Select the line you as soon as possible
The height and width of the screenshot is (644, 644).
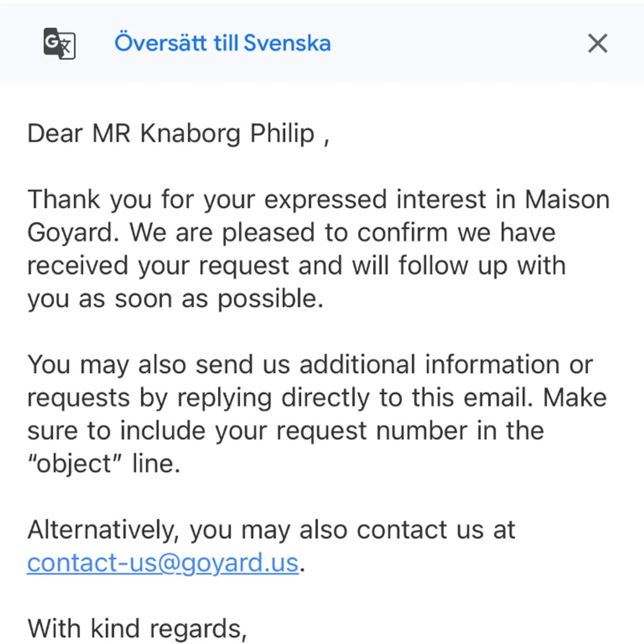[175, 299]
